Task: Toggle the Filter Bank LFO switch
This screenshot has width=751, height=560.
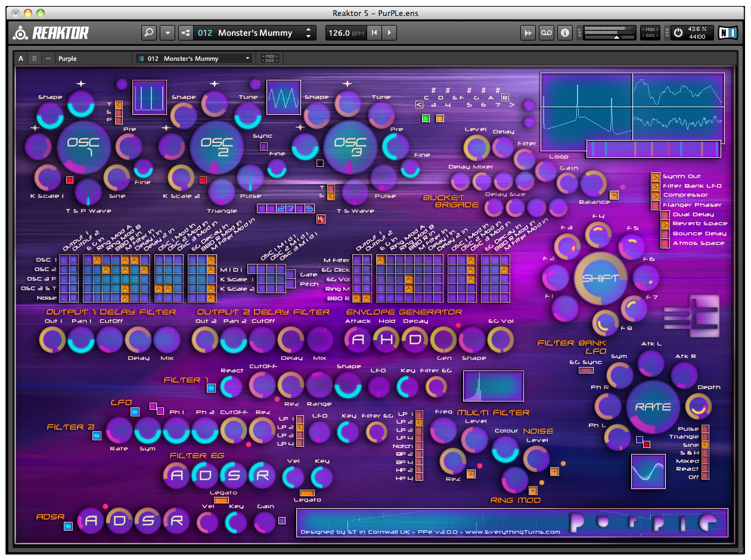Action: click(x=655, y=186)
